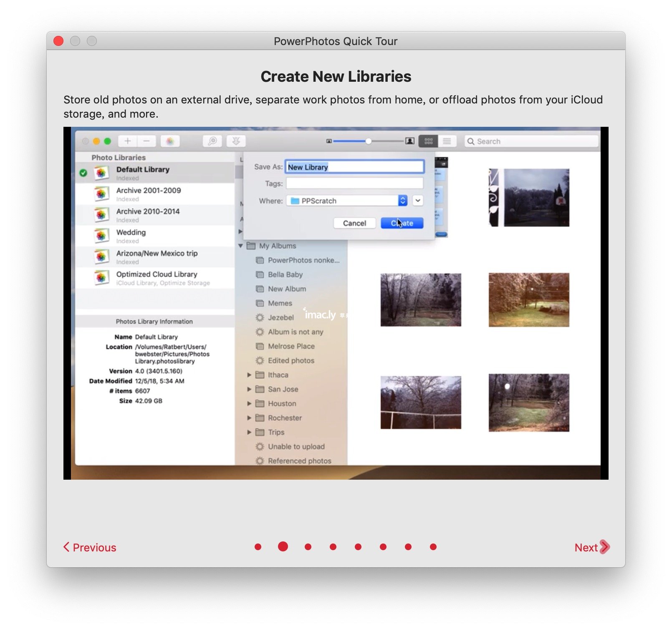Jump to the sixth tour page dot
Viewport: 672px width, 629px height.
tap(383, 547)
